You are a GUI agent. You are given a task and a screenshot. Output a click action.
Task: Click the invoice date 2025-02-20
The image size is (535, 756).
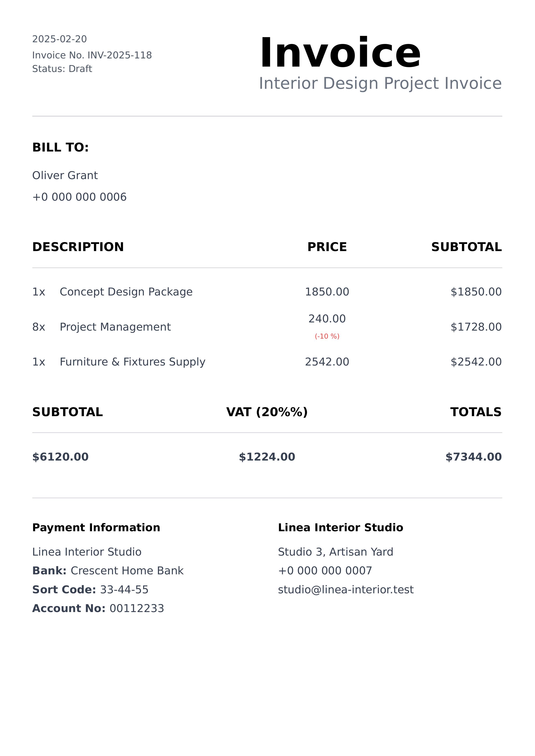click(60, 39)
